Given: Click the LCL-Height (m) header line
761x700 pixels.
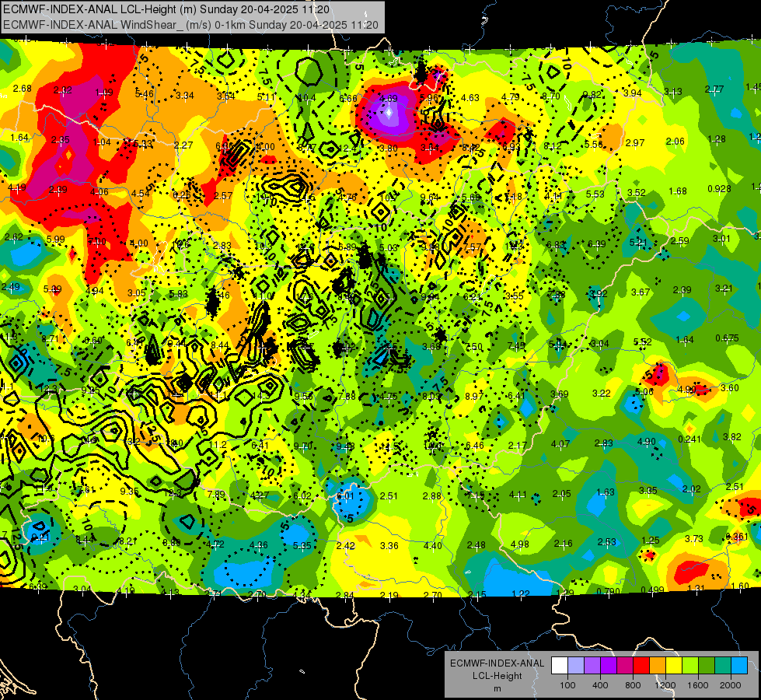Looking at the screenshot, I should [x=166, y=9].
